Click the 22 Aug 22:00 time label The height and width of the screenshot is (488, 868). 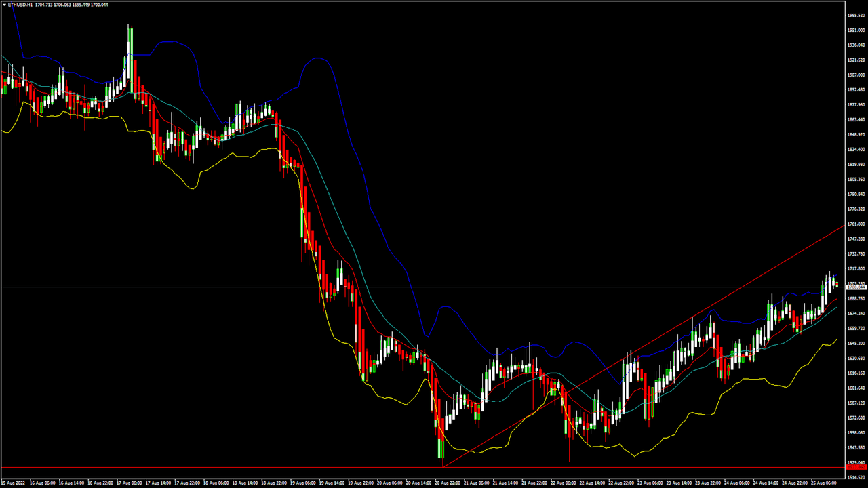click(x=622, y=483)
